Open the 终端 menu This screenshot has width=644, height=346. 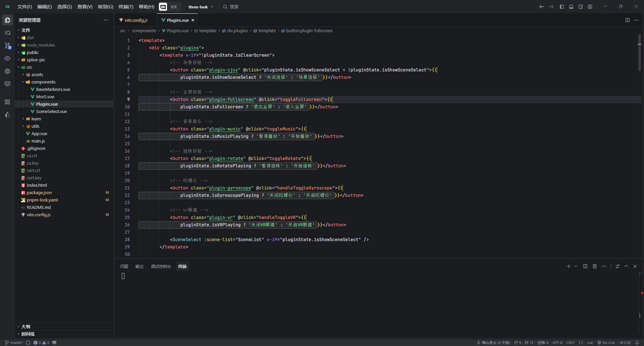pyautogui.click(x=126, y=7)
